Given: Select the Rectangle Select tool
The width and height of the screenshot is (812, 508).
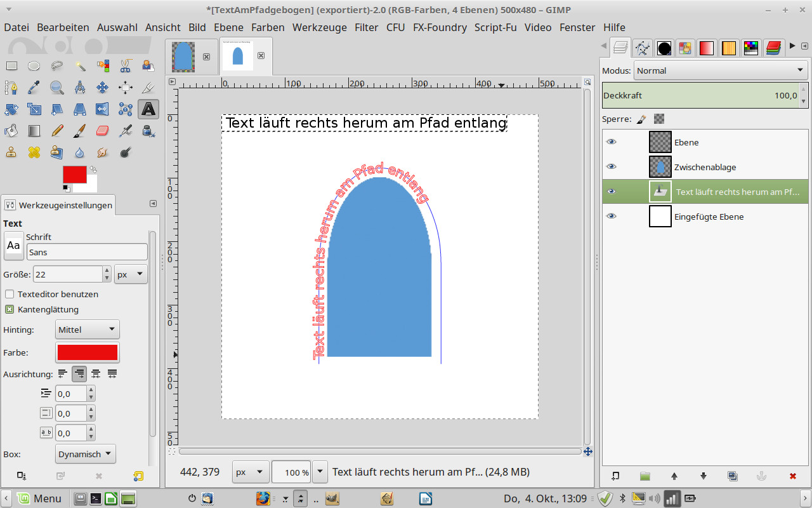Looking at the screenshot, I should click(x=11, y=65).
